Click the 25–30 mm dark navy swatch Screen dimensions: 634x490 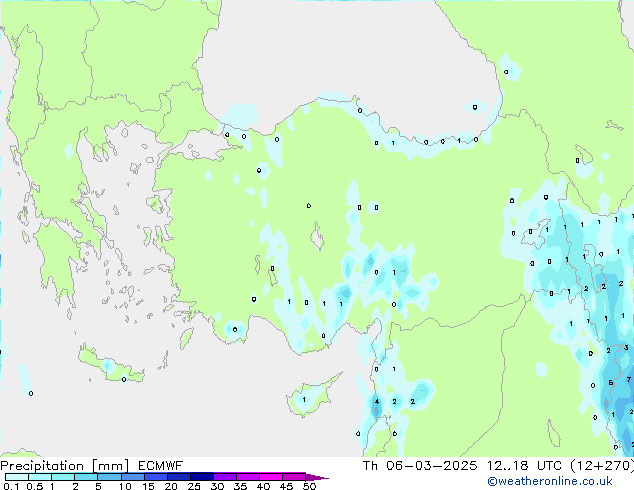click(201, 477)
